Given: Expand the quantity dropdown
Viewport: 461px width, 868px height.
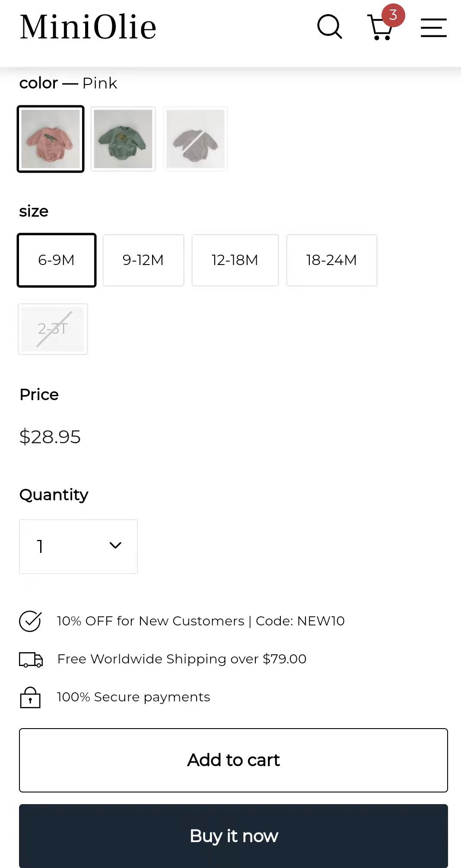Looking at the screenshot, I should pyautogui.click(x=79, y=546).
